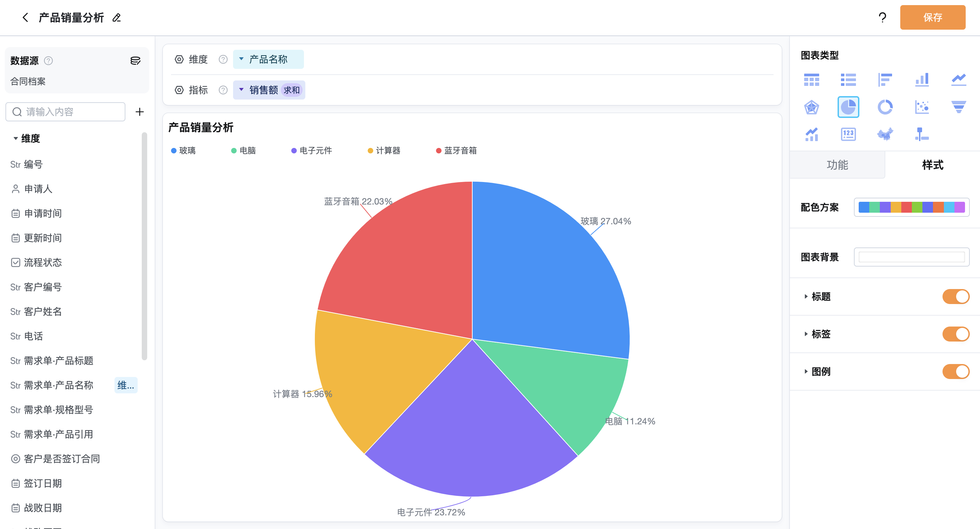The image size is (980, 529).
Task: Switch to the 功能 tab
Action: coord(837,165)
